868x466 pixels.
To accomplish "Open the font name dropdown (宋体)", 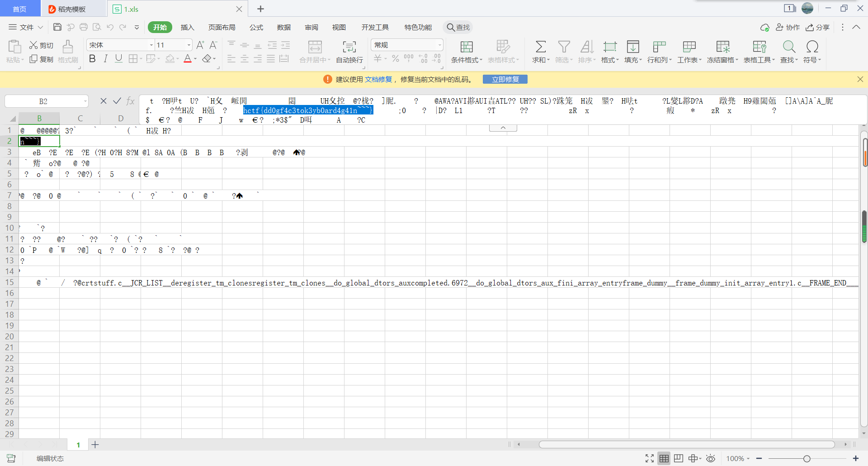I will [x=151, y=45].
